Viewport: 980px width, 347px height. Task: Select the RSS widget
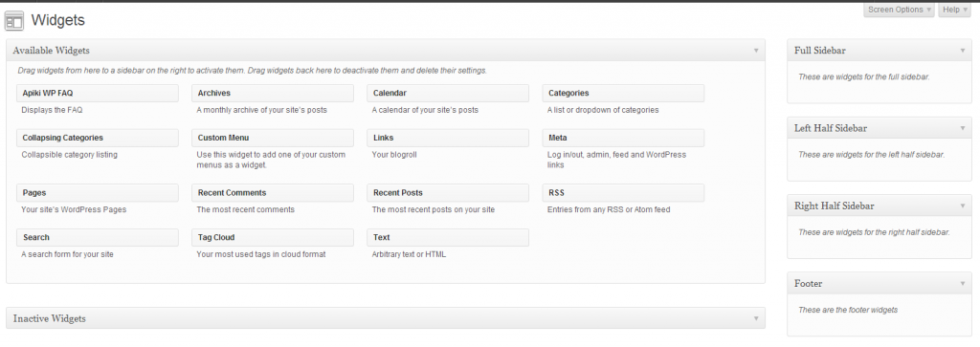(x=623, y=193)
